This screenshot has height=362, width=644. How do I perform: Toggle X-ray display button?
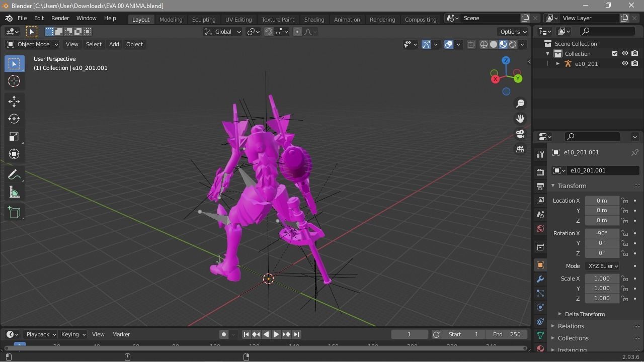pos(471,44)
